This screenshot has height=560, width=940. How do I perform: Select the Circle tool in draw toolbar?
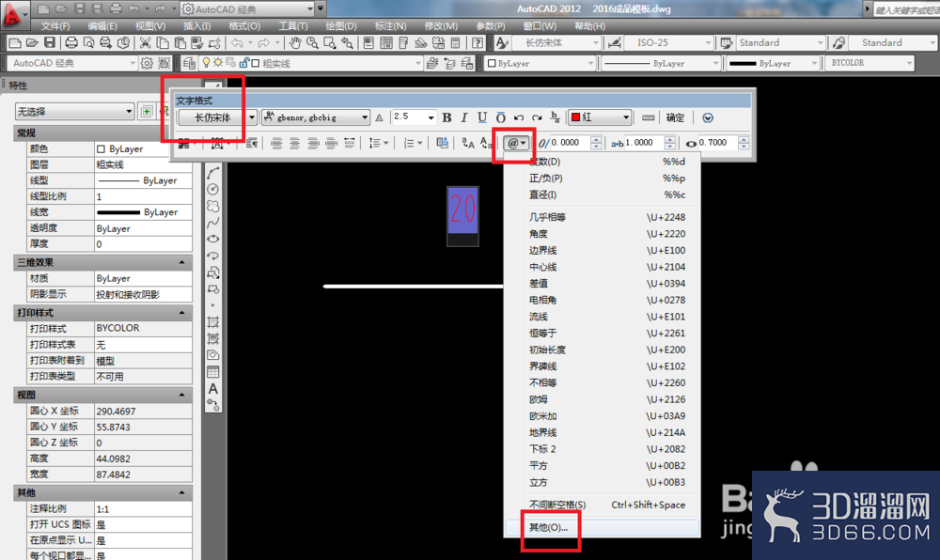coord(212,189)
